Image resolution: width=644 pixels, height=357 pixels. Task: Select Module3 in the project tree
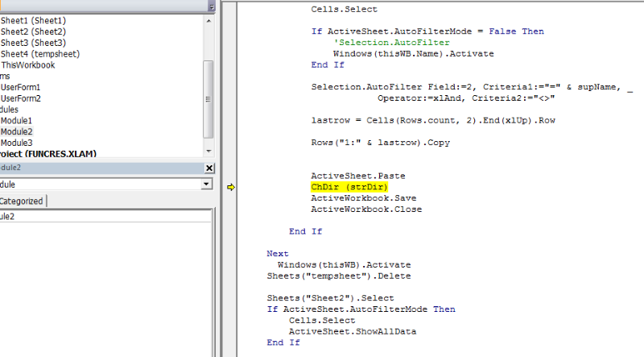[17, 143]
